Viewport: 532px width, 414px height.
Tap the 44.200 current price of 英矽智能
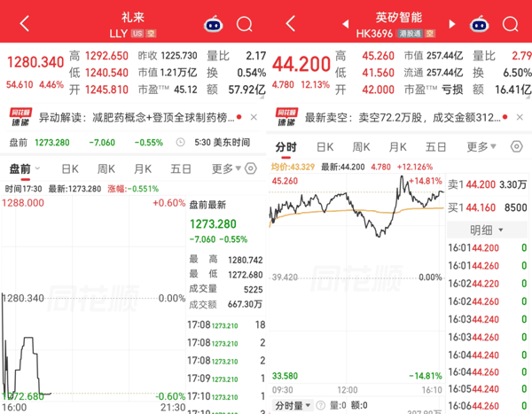pyautogui.click(x=301, y=64)
